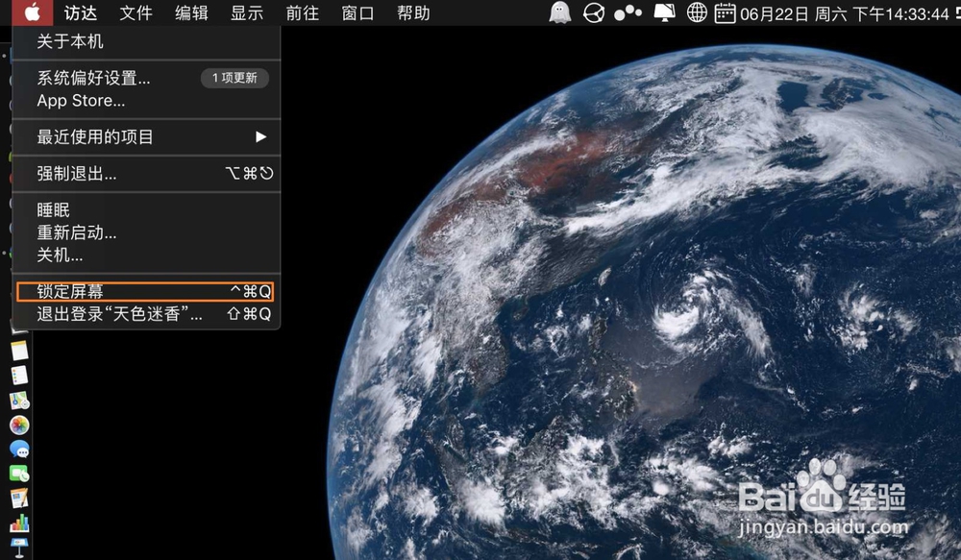Click the circular network-node menu bar icon

pyautogui.click(x=593, y=12)
